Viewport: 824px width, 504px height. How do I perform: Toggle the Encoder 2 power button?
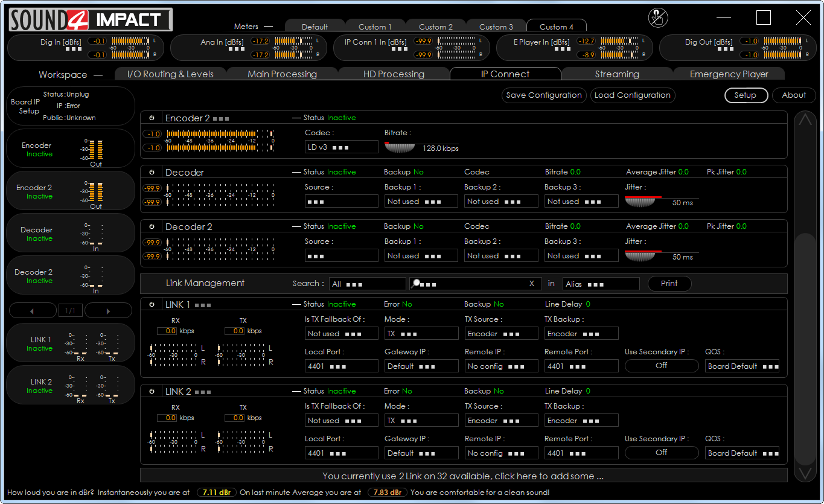(152, 118)
